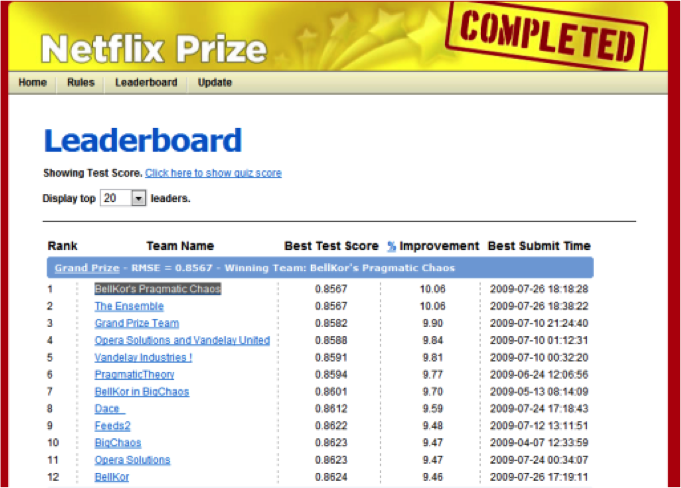The image size is (681, 488).
Task: Click the percent icon beside Improvement header
Action: (x=392, y=246)
